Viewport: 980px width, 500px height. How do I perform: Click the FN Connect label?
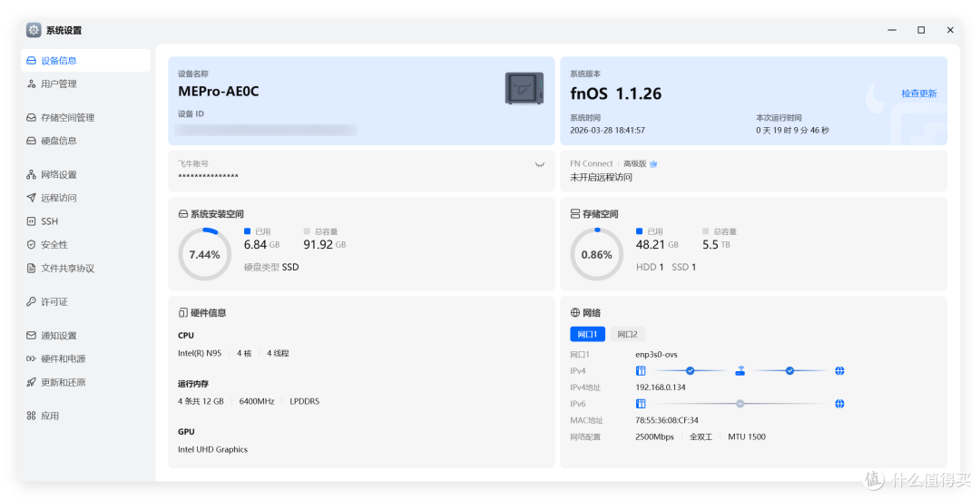tap(592, 163)
